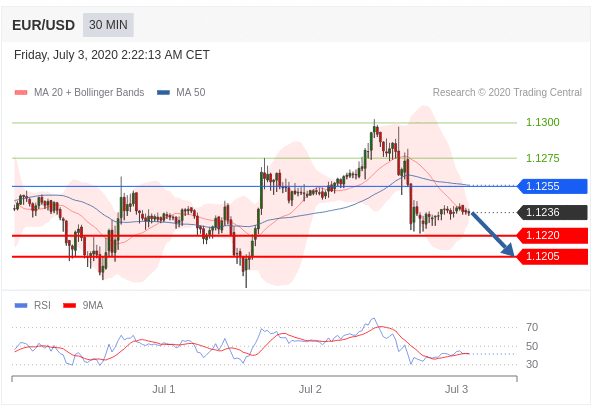This screenshot has width=595, height=411.
Task: Toggle the RSI legend label
Action: point(42,305)
